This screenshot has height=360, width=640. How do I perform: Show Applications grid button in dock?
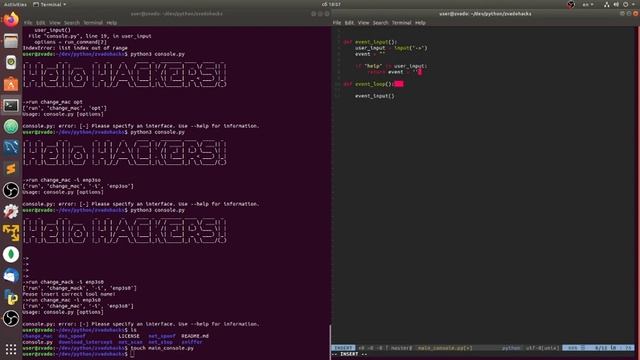click(11, 349)
